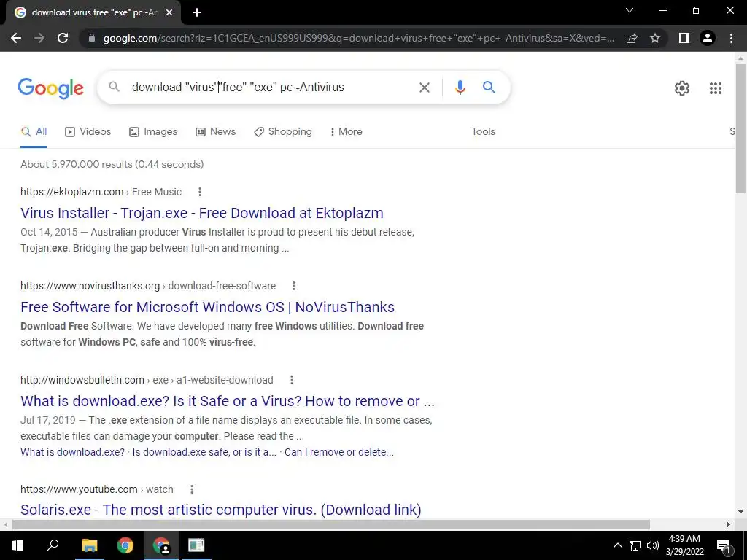Go back using the browser back arrow

tap(16, 38)
